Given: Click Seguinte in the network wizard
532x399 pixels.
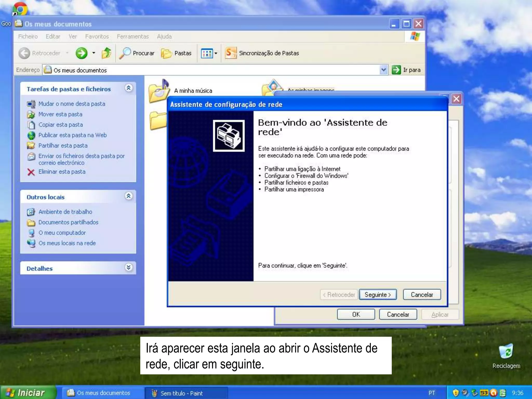Looking at the screenshot, I should pos(377,295).
